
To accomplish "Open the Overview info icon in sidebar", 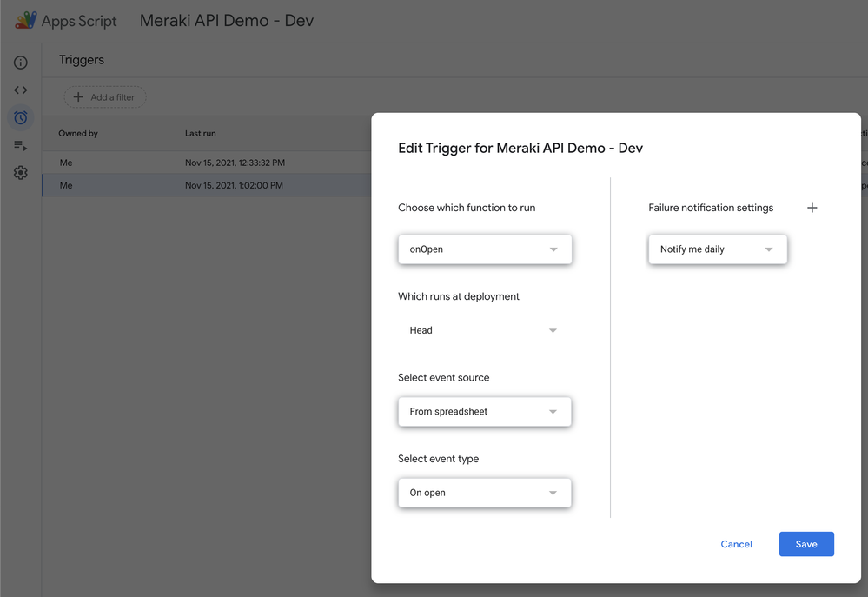I will click(21, 63).
